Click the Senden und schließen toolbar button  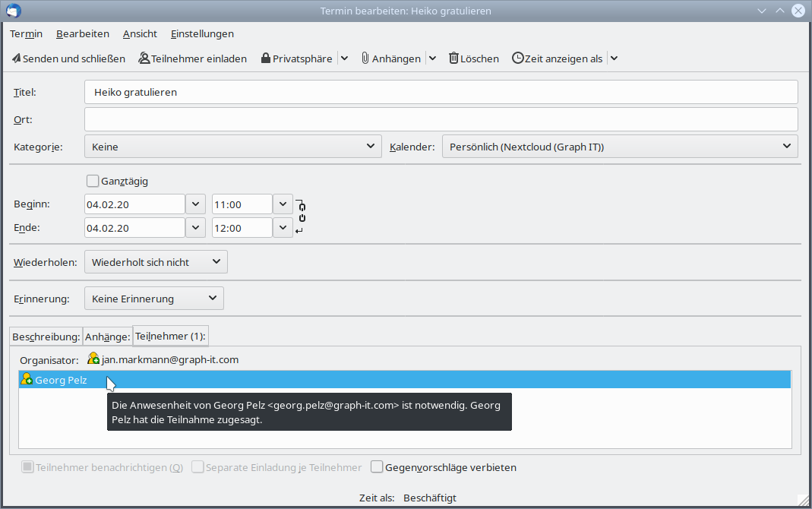pyautogui.click(x=68, y=58)
